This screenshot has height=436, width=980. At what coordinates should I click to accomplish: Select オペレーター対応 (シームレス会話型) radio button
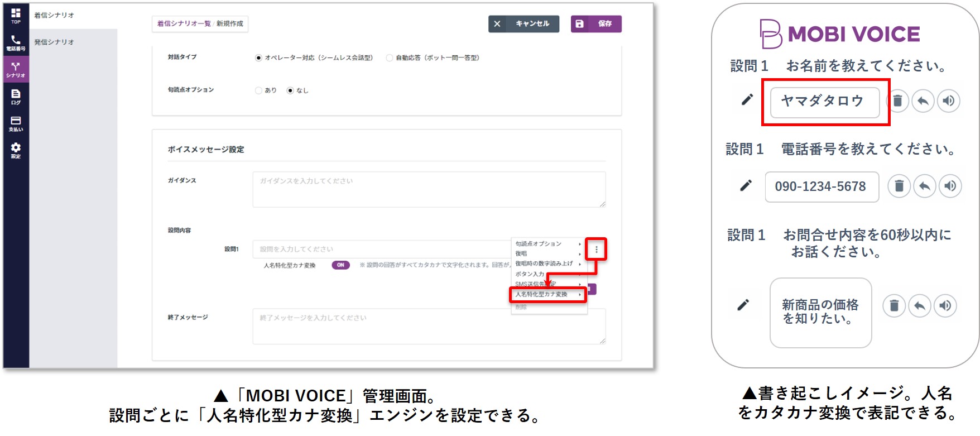(x=258, y=58)
